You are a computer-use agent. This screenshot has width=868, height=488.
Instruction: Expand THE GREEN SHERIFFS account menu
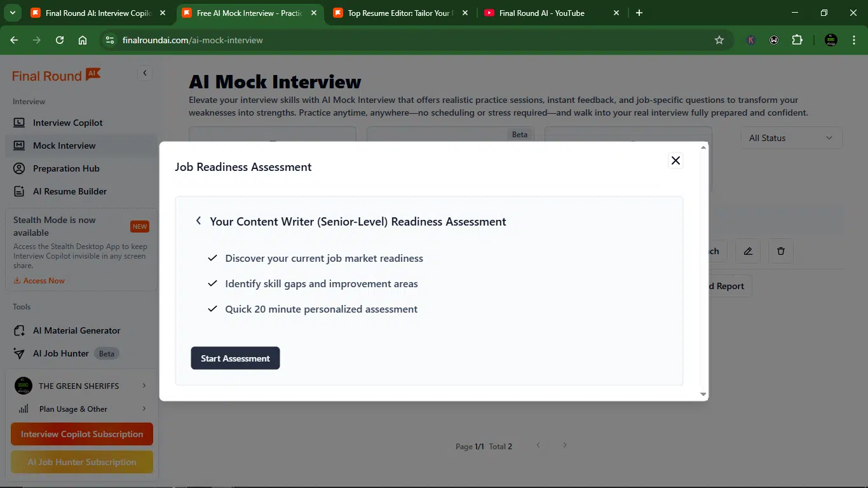pos(81,386)
